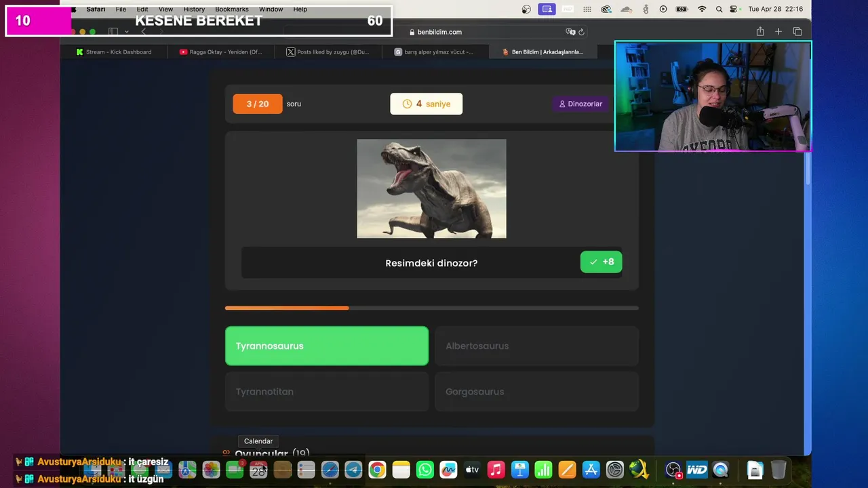Open Safari from the Dock
Viewport: 868px width, 488px height.
click(330, 470)
